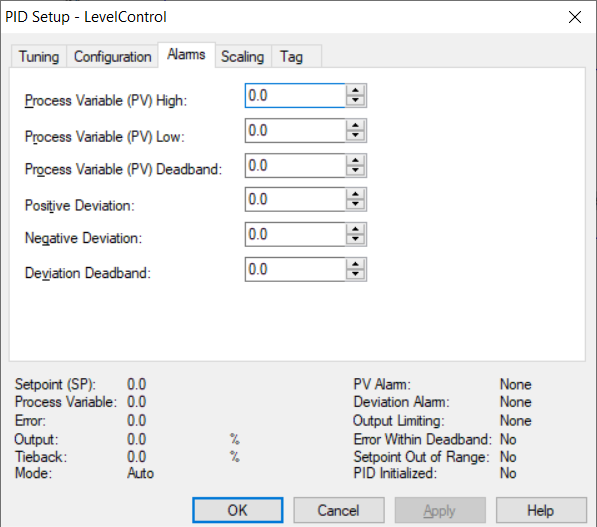This screenshot has width=597, height=527.
Task: Click the Cancel button
Action: coord(338,510)
